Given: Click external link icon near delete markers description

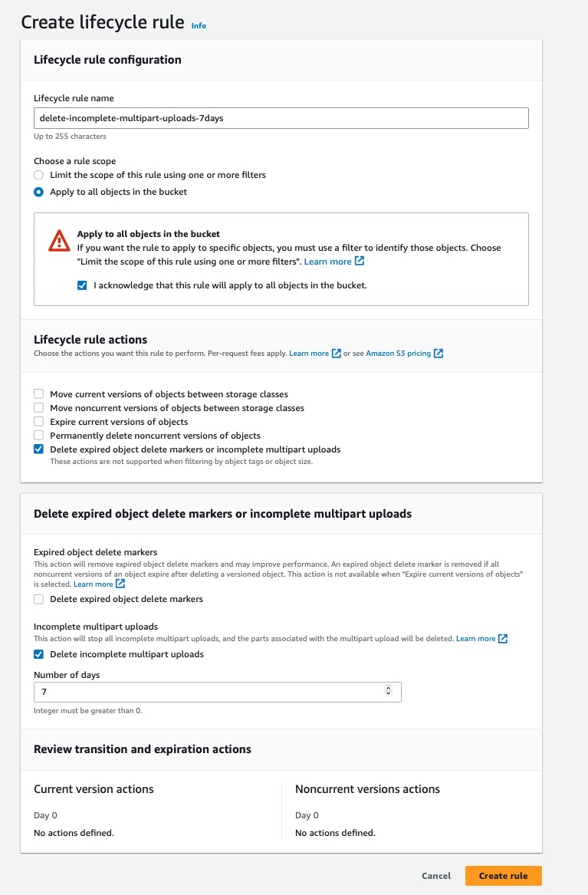Looking at the screenshot, I should point(120,583).
